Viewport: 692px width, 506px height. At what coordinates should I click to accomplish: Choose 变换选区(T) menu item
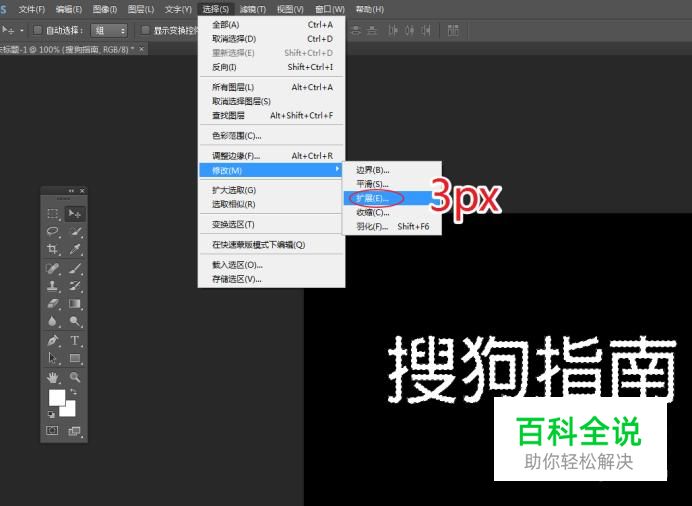(x=271, y=225)
